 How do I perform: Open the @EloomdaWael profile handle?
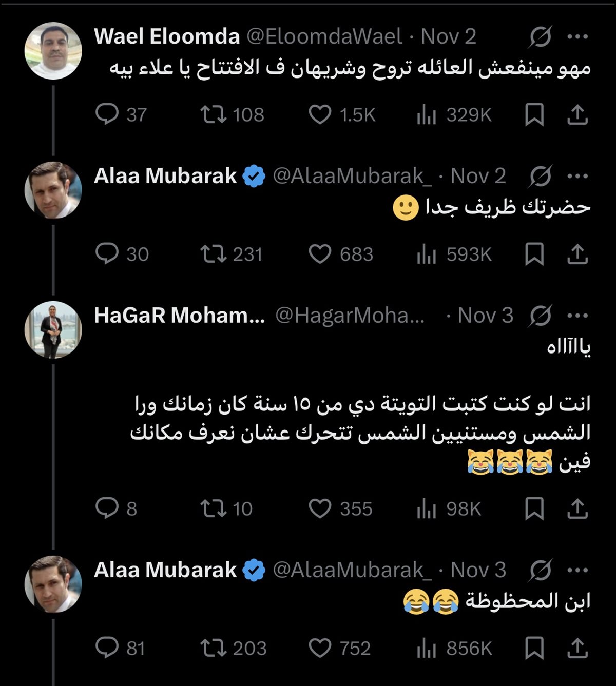[324, 36]
